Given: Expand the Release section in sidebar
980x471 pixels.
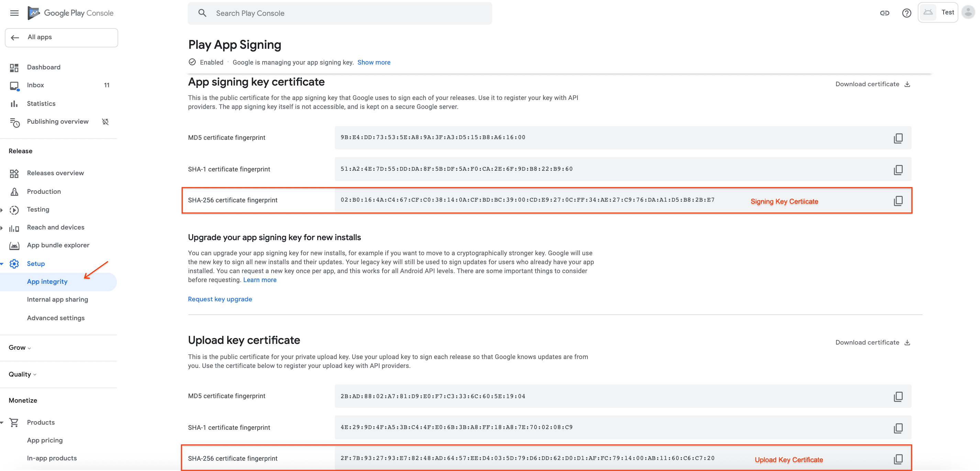Looking at the screenshot, I should pos(21,150).
